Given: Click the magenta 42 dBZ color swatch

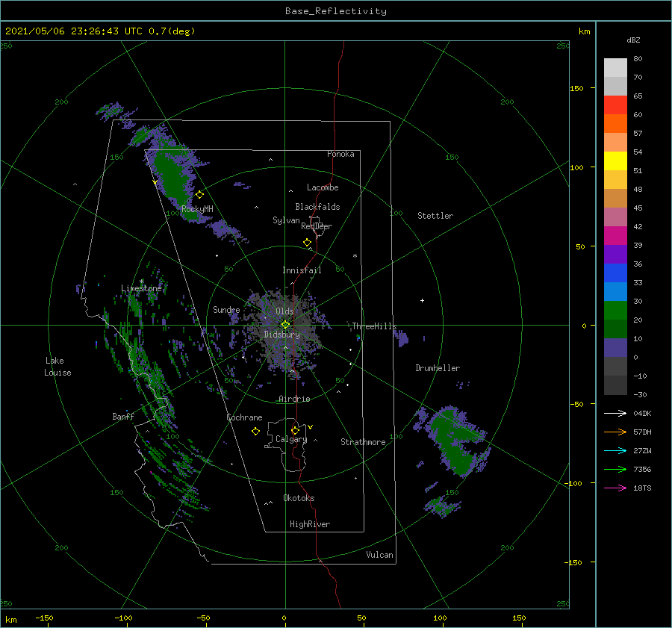Looking at the screenshot, I should click(x=615, y=236).
